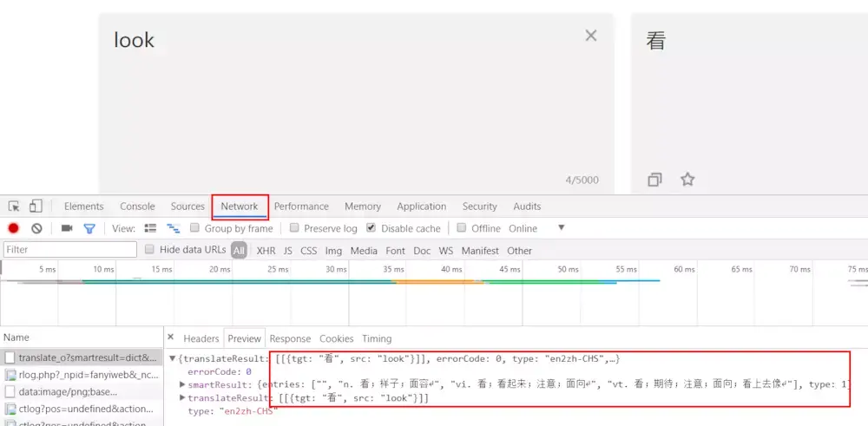Open the Application tab
This screenshot has width=868, height=426.
(421, 206)
